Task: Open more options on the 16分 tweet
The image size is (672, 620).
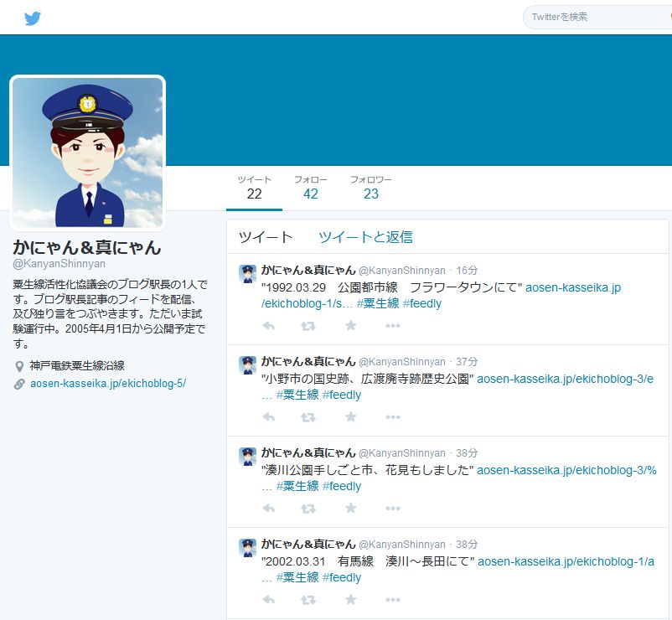Action: (393, 326)
